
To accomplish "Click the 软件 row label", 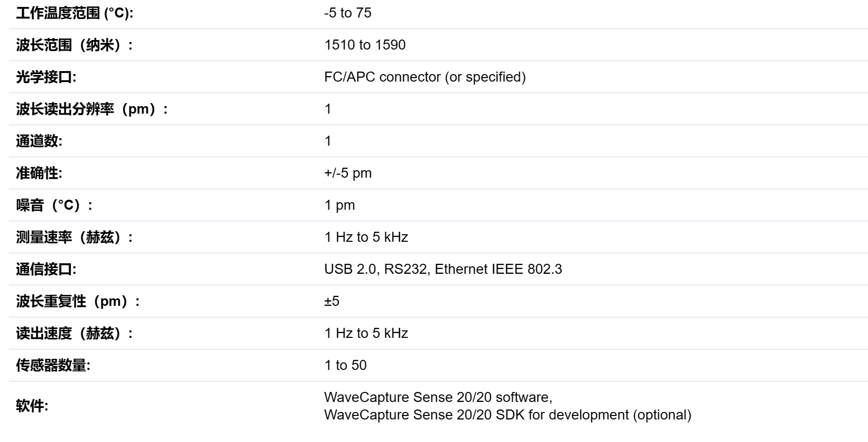I will click(x=32, y=406).
